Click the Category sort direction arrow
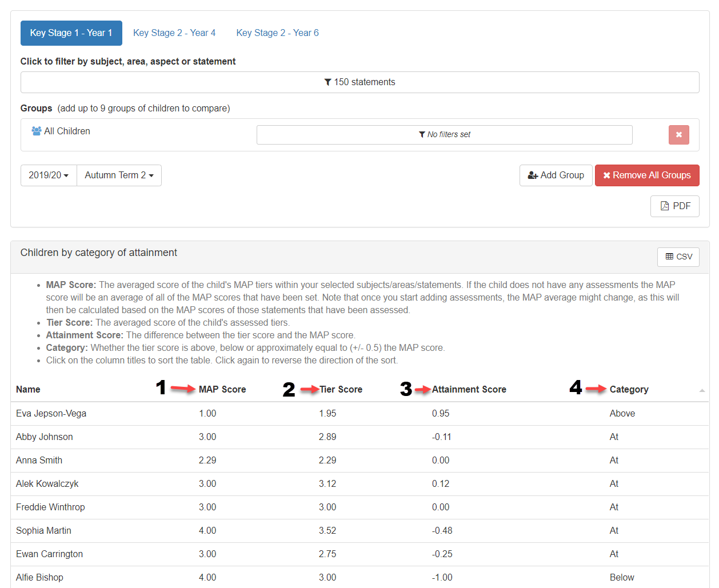 [702, 390]
